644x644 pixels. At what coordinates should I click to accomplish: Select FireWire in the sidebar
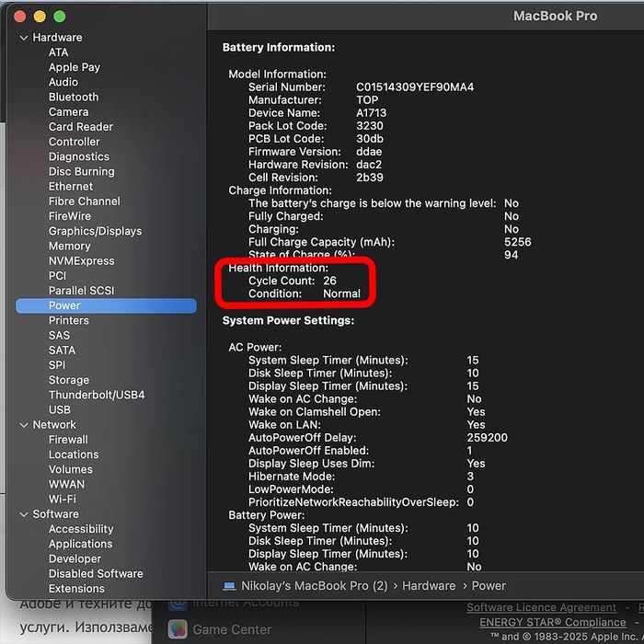(x=70, y=216)
